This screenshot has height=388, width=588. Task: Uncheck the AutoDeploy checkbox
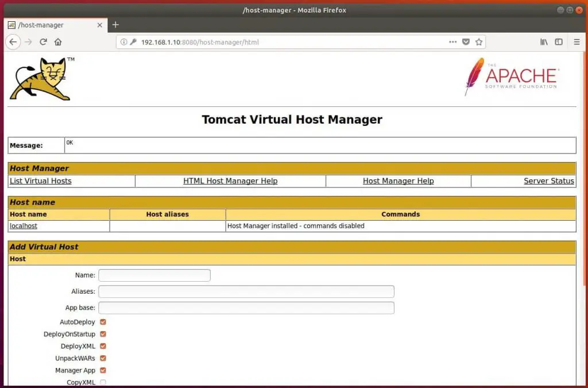pos(103,322)
